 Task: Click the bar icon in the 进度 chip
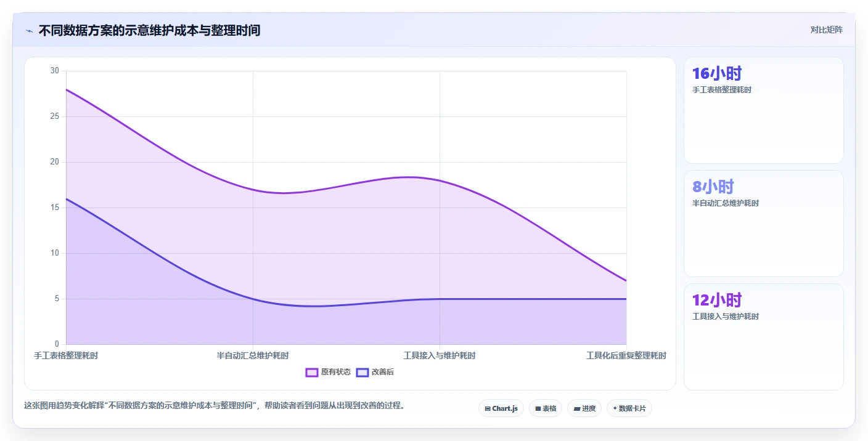(577, 408)
